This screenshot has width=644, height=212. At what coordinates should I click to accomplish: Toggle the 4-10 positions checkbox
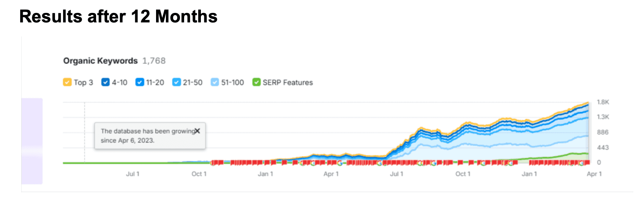(106, 82)
